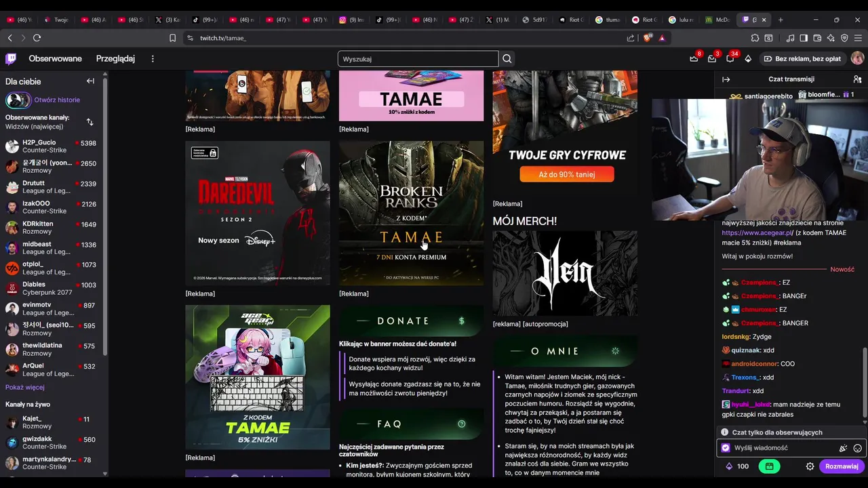This screenshot has height=488, width=868.
Task: Open the three-dot more menu in Twitch header
Action: click(x=153, y=59)
